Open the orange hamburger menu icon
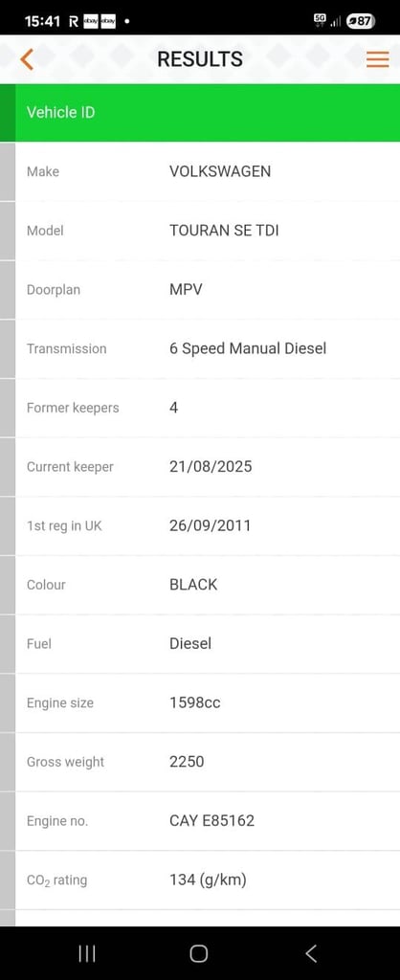The width and height of the screenshot is (400, 980). click(x=377, y=59)
